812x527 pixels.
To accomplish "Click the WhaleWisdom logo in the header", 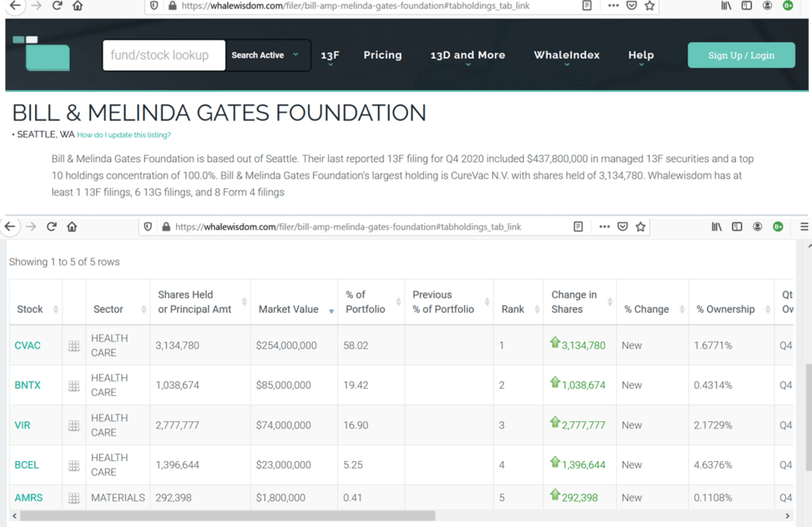I will (x=41, y=54).
